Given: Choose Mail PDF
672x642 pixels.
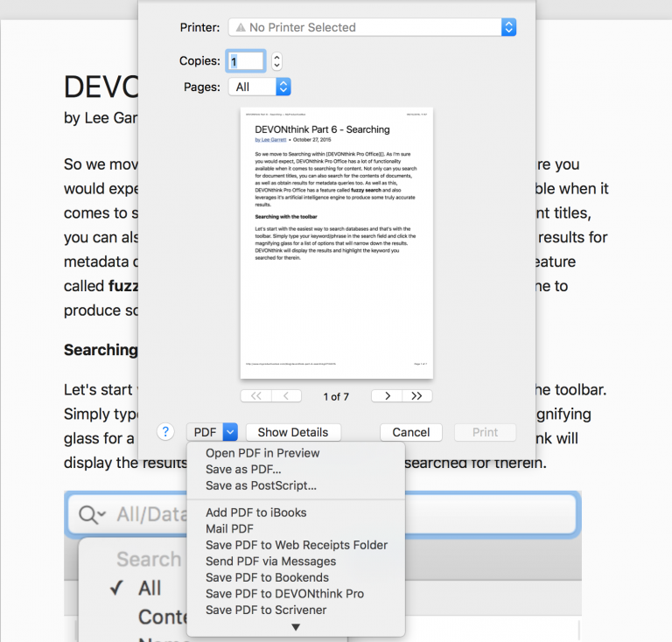Looking at the screenshot, I should pyautogui.click(x=296, y=529).
